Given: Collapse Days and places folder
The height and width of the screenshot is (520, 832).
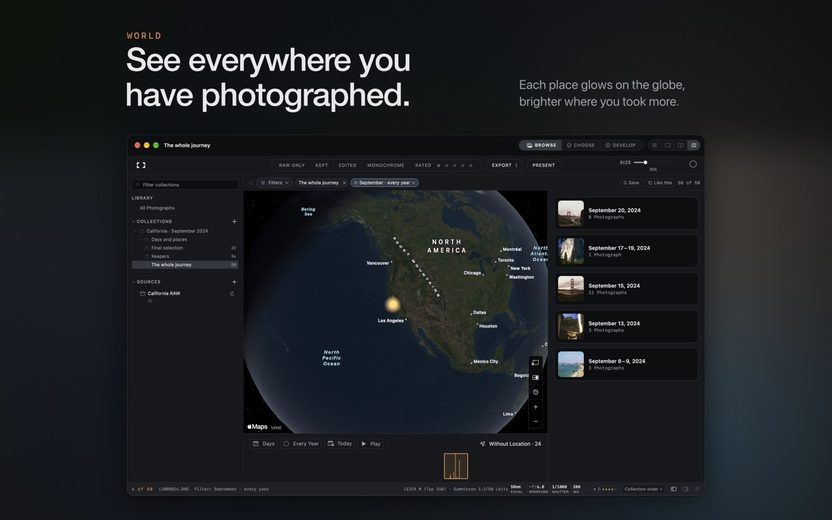Looking at the screenshot, I should point(141,239).
